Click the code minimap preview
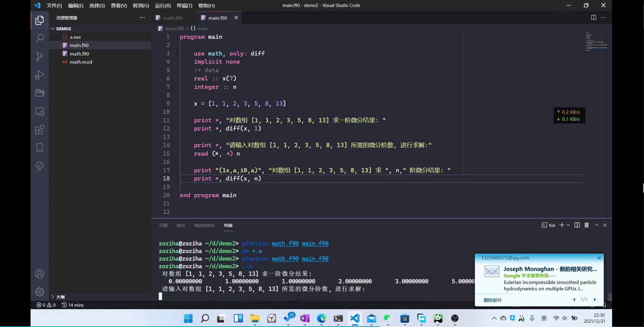Viewport: 644px width, 327px height. (596, 41)
